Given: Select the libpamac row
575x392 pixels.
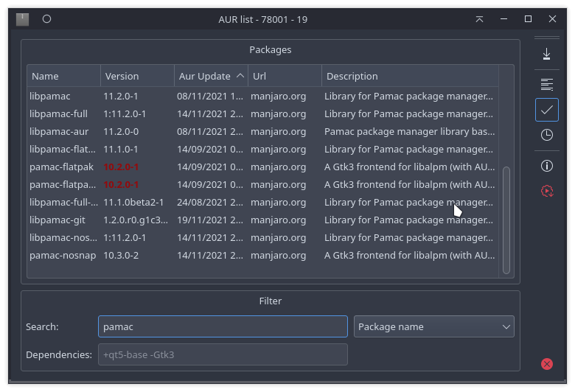Looking at the screenshot, I should click(262, 96).
